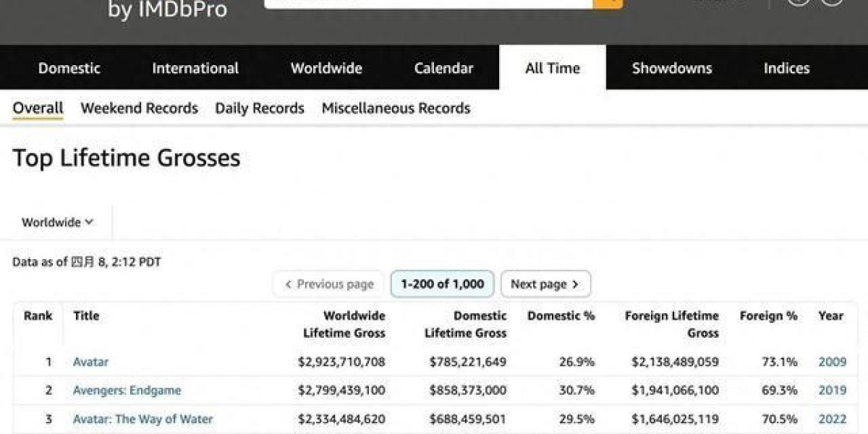Open the Daily Records sub-tab
The width and height of the screenshot is (868, 434).
(x=260, y=109)
